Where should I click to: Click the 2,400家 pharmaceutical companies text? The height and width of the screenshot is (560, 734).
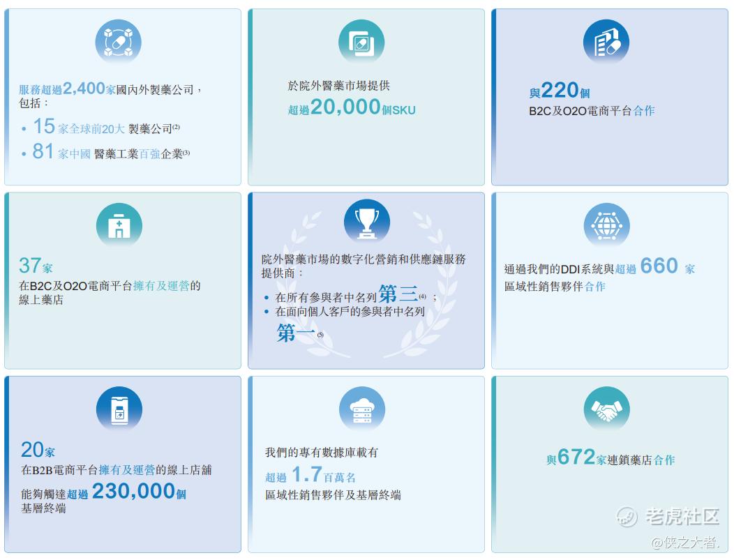point(89,89)
